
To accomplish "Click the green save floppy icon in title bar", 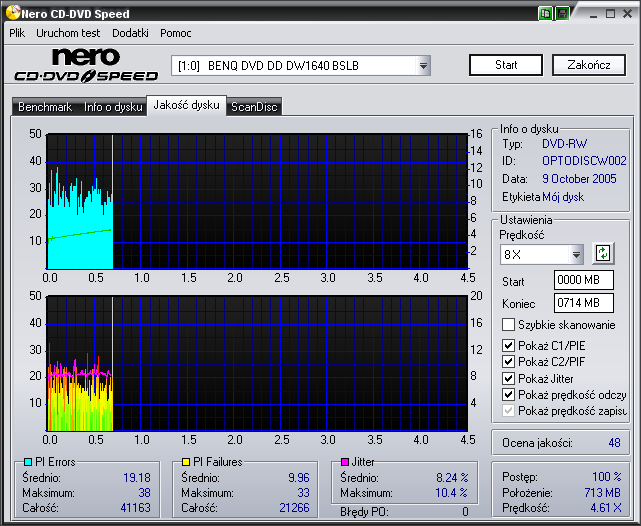I will [563, 14].
